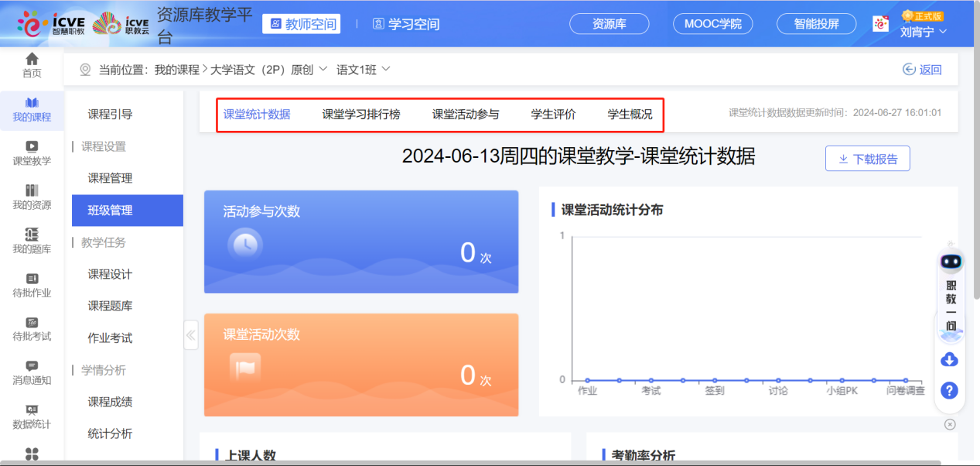Screen dimensions: 980x466
Task: Open 消息通知 message icon
Action: point(32,366)
